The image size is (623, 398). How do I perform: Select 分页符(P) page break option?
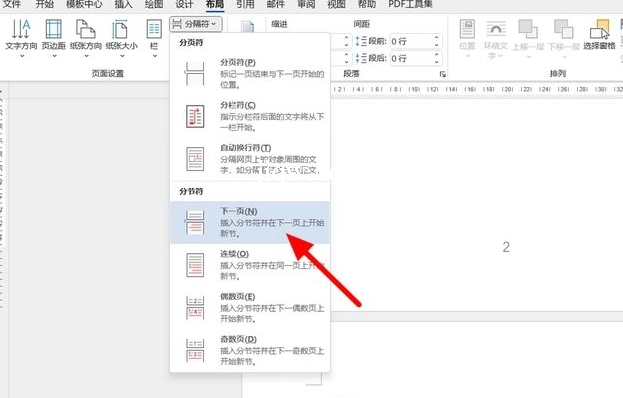click(250, 73)
